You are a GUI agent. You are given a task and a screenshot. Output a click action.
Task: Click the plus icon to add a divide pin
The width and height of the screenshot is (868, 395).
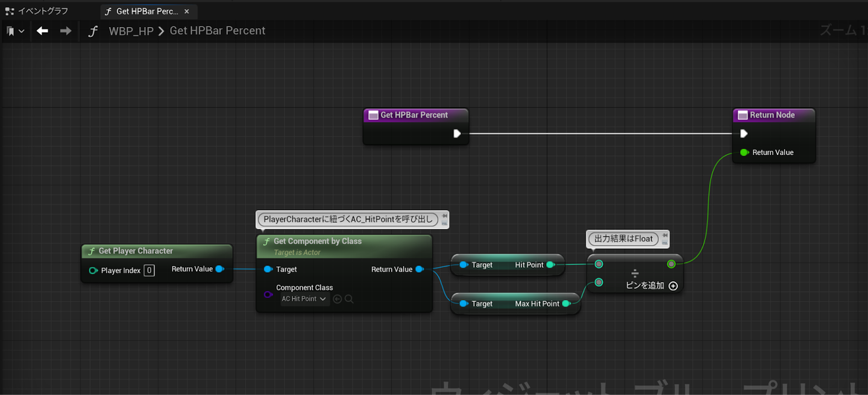[673, 286]
